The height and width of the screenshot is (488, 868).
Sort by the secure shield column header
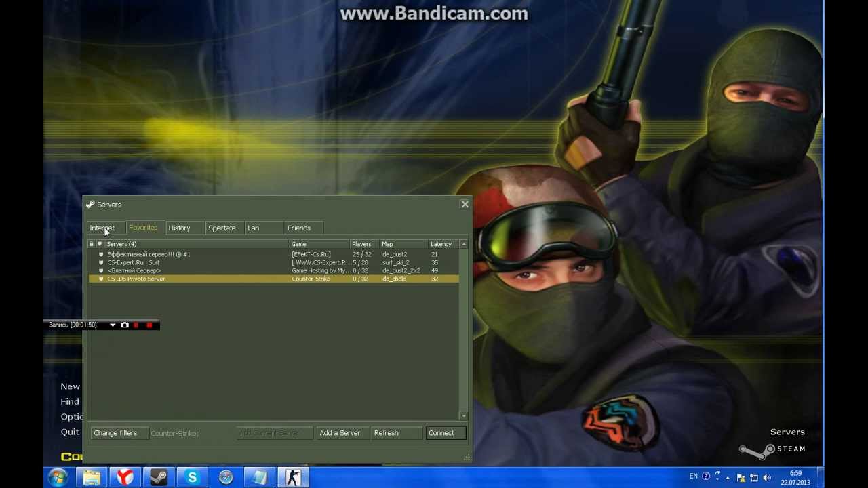point(100,244)
